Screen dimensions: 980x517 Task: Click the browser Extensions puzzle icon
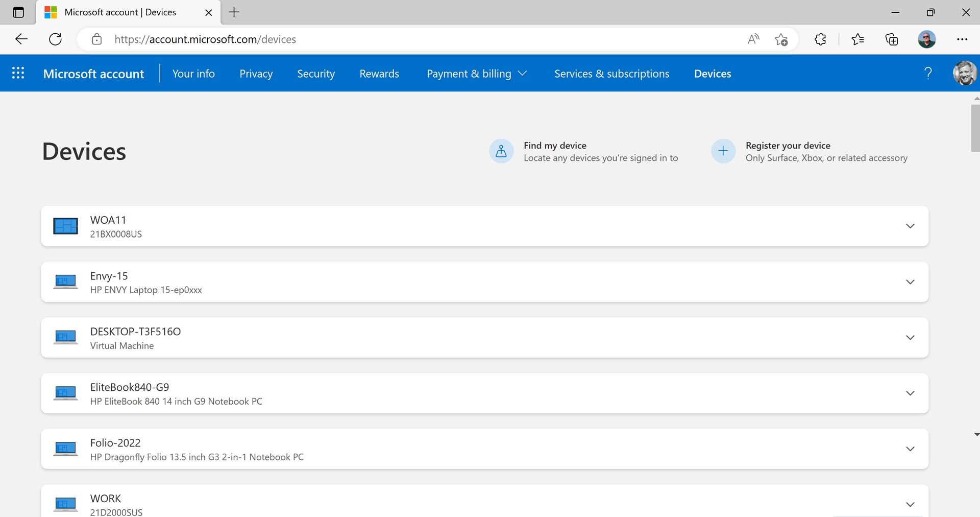820,39
